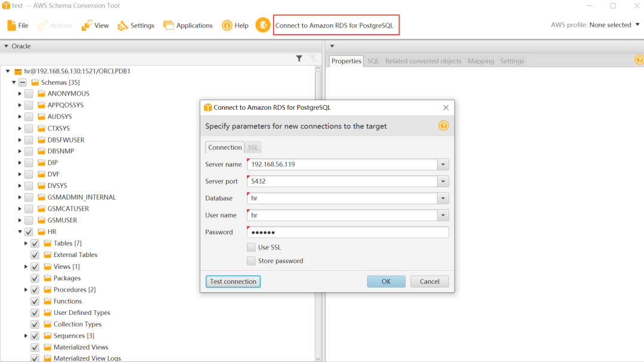Click the HR schema folder icon
This screenshot has height=362, width=644.
click(42, 232)
